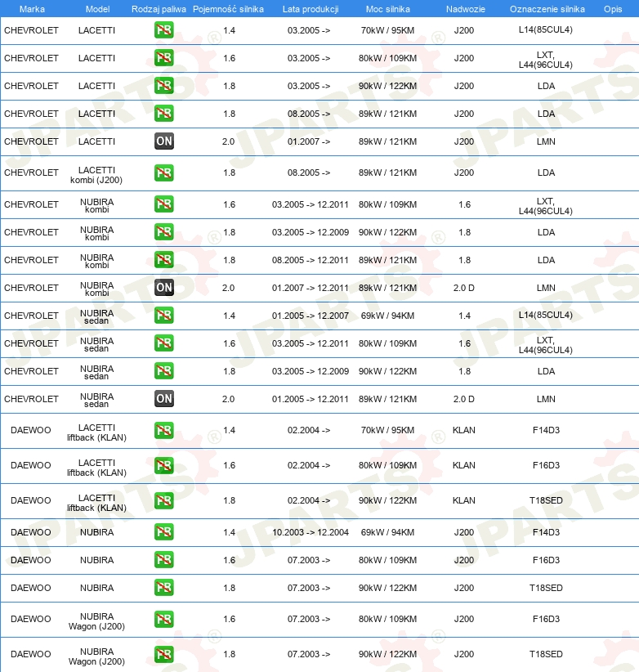639x672 pixels.
Task: Click the petrol icon in the Lacetti kombi (J200) row
Action: (x=164, y=172)
